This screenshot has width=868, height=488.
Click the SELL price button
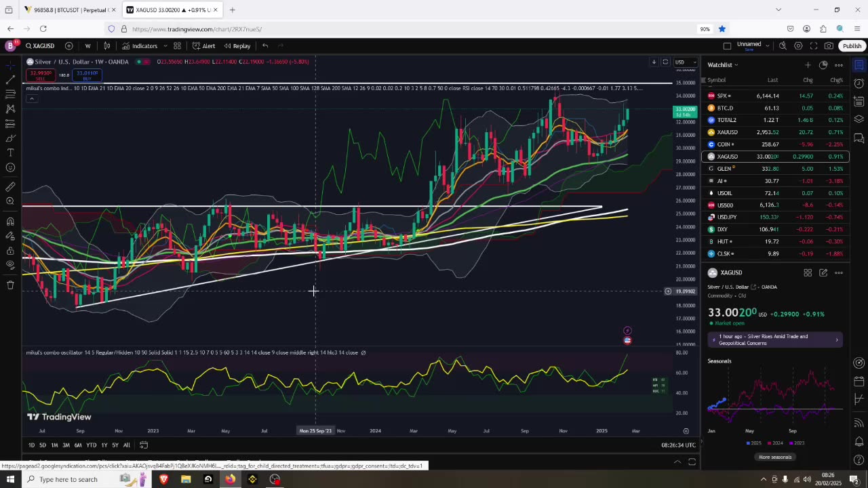(x=41, y=75)
